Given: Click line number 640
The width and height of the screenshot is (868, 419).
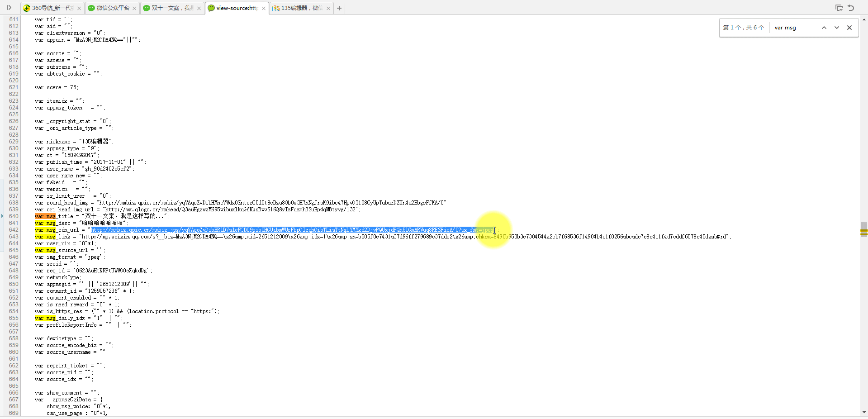Looking at the screenshot, I should pyautogui.click(x=14, y=216).
